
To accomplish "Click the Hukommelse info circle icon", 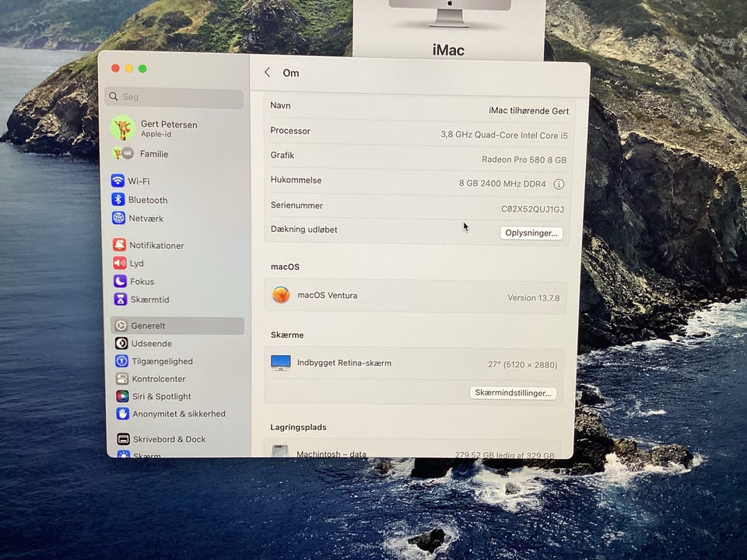I will click(x=559, y=184).
